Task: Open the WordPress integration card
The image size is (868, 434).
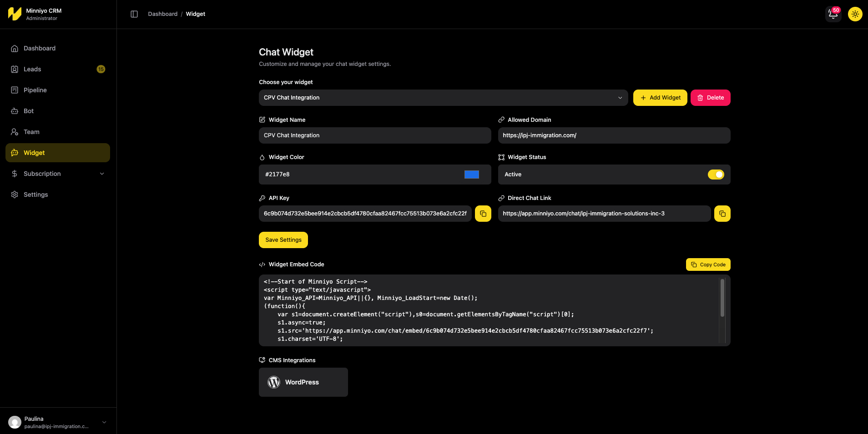Action: point(303,382)
